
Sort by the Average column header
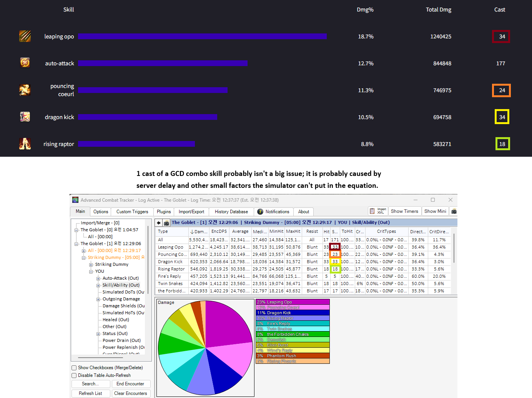click(240, 232)
